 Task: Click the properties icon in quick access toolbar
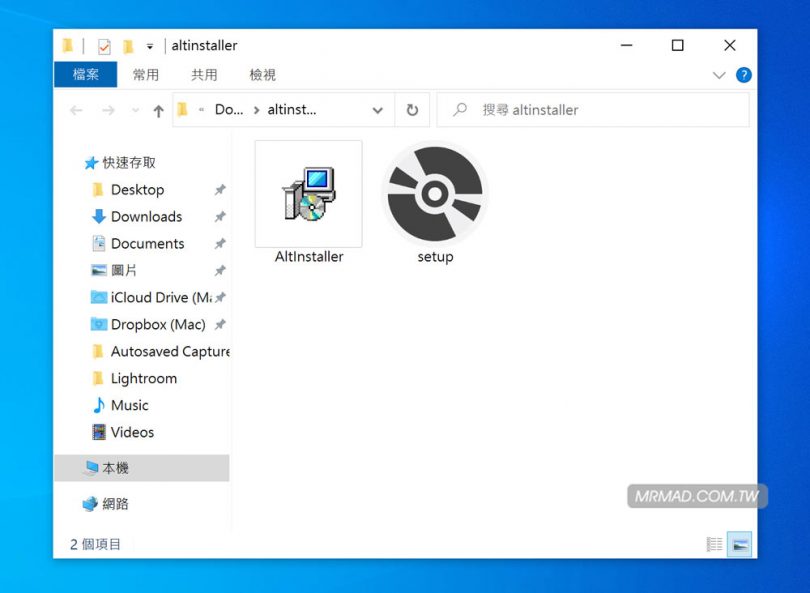(103, 45)
